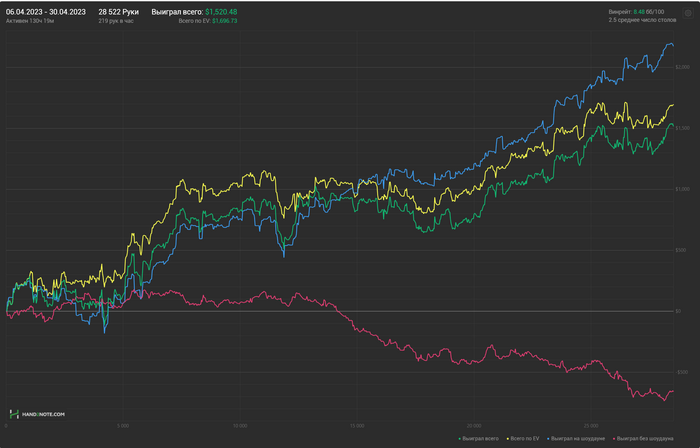Screen dimensions: 700x448
Task: Toggle the 'Выиграл всего' legend series
Action: click(479, 439)
